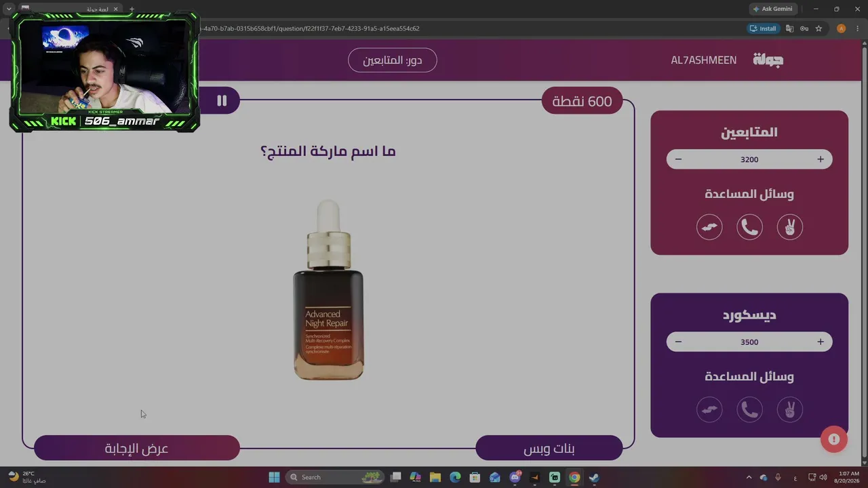Viewport: 868px width, 488px height.
Task: Show hidden system tray icons
Action: coord(749,477)
